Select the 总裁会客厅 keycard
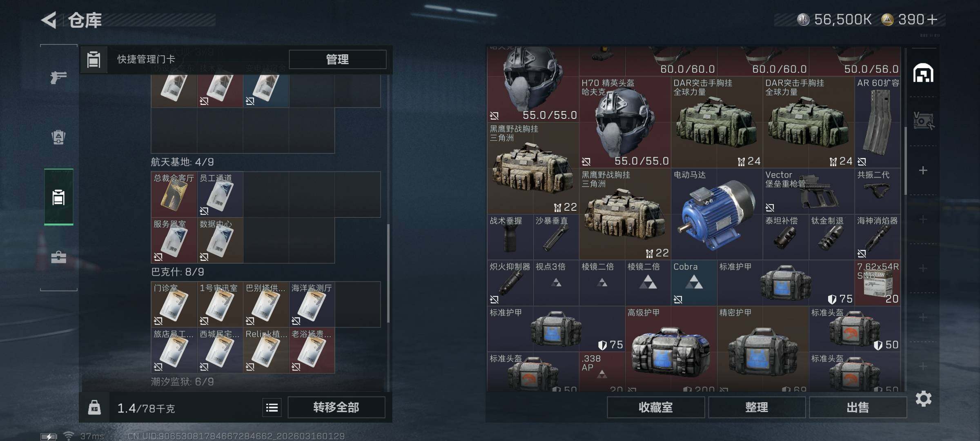 (174, 194)
